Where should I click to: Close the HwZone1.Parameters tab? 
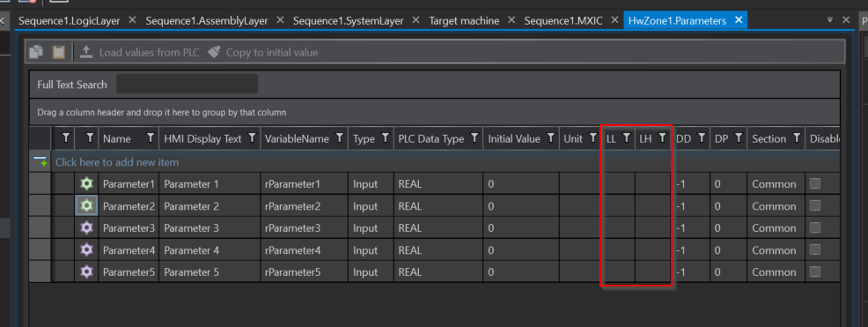pos(738,20)
